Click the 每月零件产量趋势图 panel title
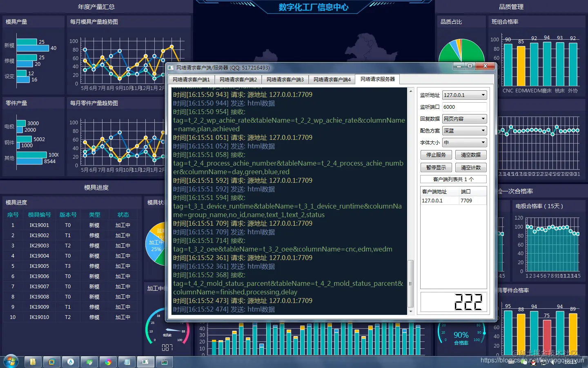588x368 pixels. coord(94,103)
